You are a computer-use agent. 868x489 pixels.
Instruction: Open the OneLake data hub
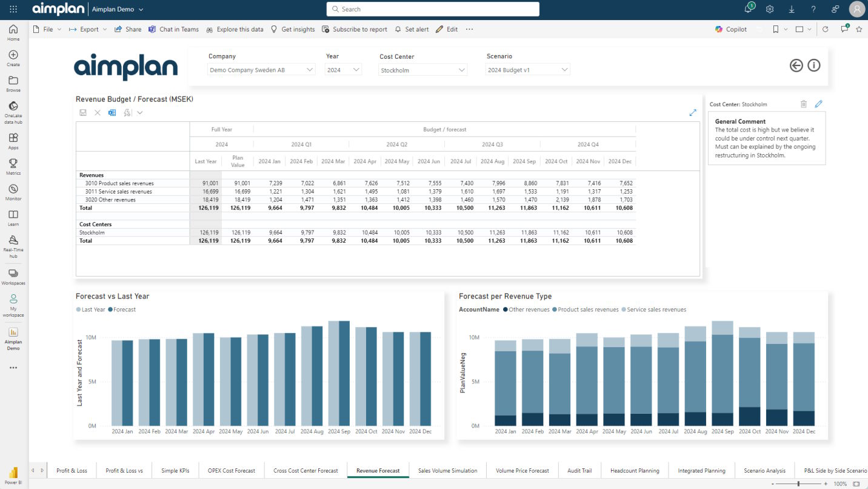pos(13,113)
